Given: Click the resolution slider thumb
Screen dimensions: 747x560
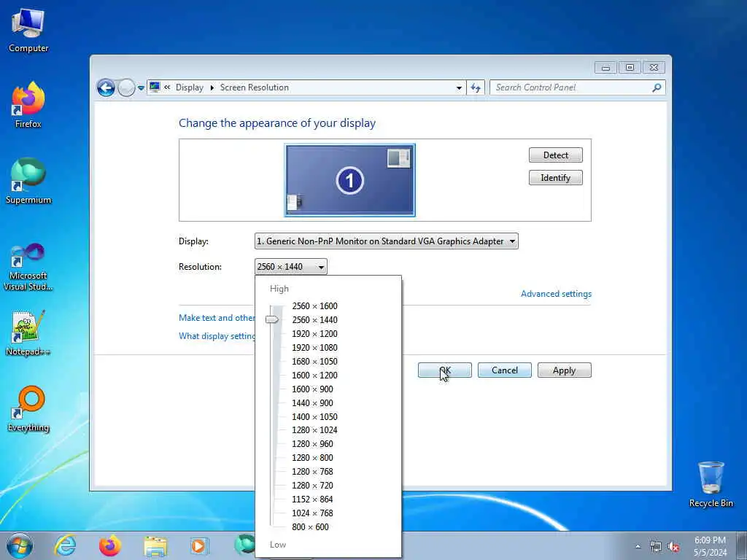Looking at the screenshot, I should pyautogui.click(x=272, y=319).
